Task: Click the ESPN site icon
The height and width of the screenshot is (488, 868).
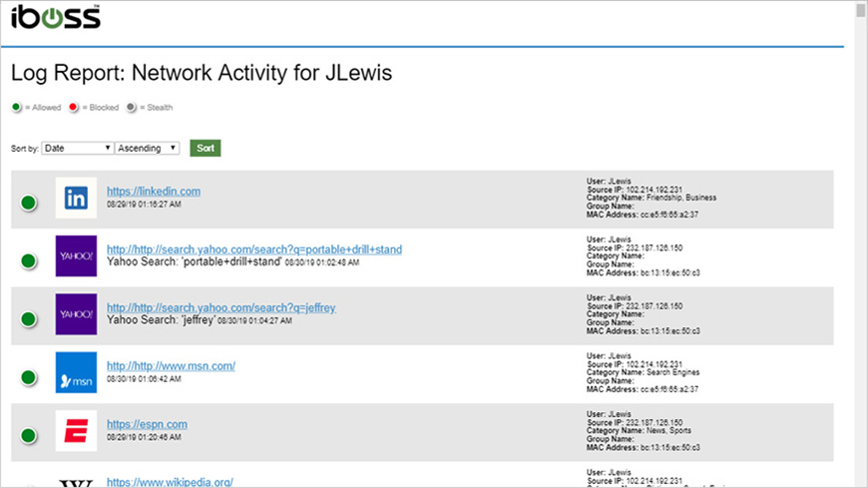Action: [x=76, y=430]
